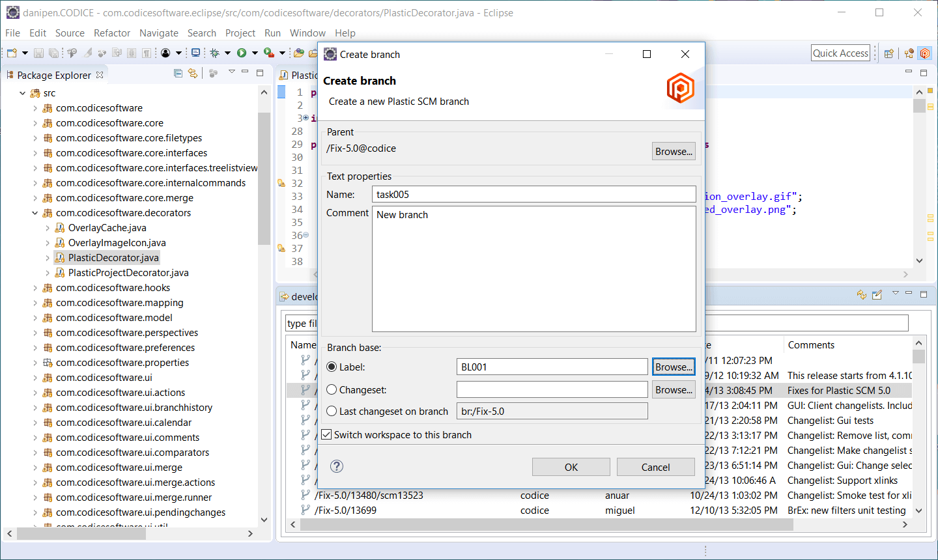
Task: Select the Changeset radio button
Action: point(332,390)
